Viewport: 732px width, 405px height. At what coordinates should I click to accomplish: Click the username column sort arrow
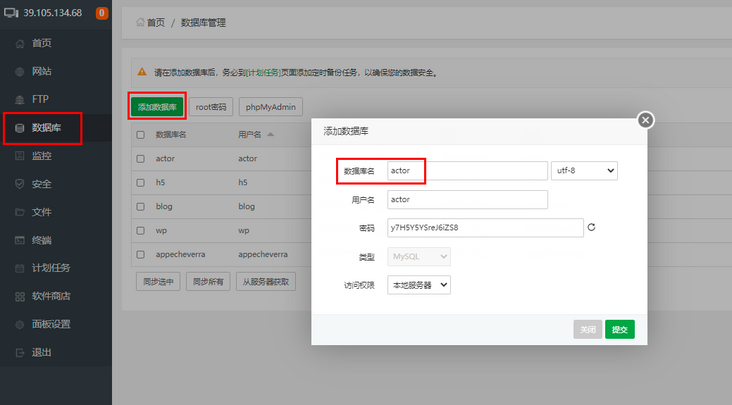270,134
